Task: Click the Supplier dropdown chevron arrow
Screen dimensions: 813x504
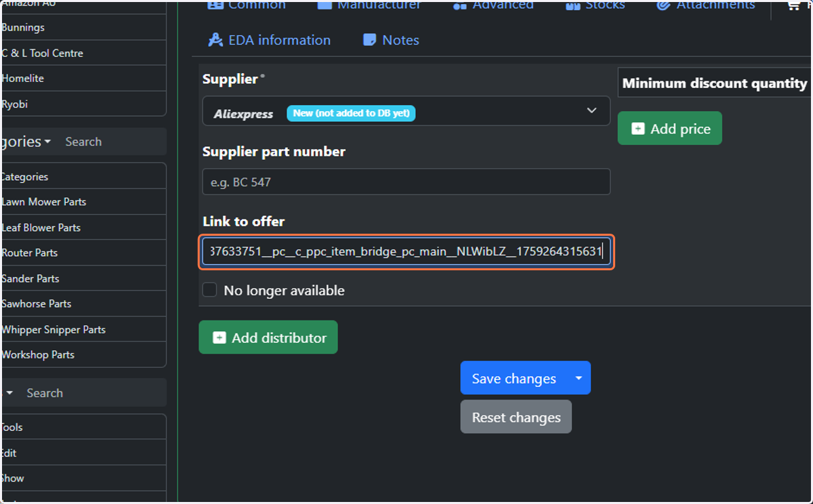Action: coord(591,110)
